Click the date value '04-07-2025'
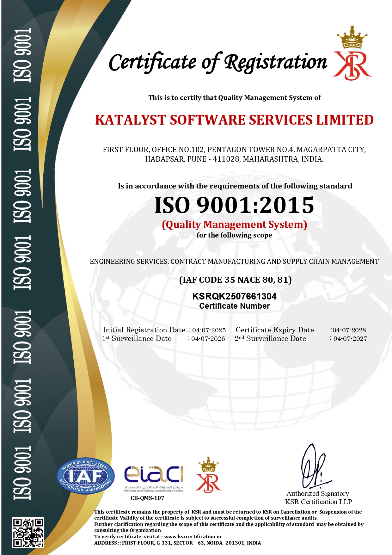Screen dimensions: 392x555 (209, 330)
